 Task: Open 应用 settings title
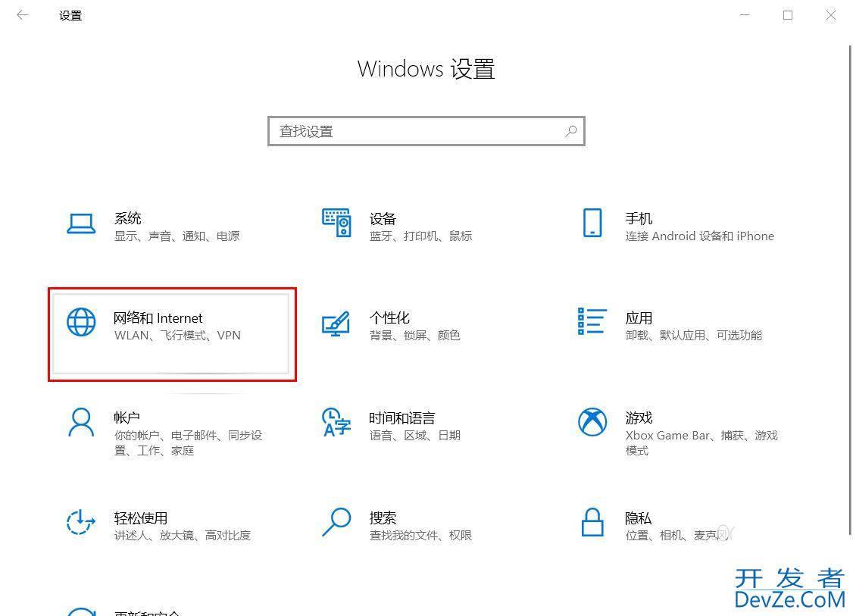[639, 317]
